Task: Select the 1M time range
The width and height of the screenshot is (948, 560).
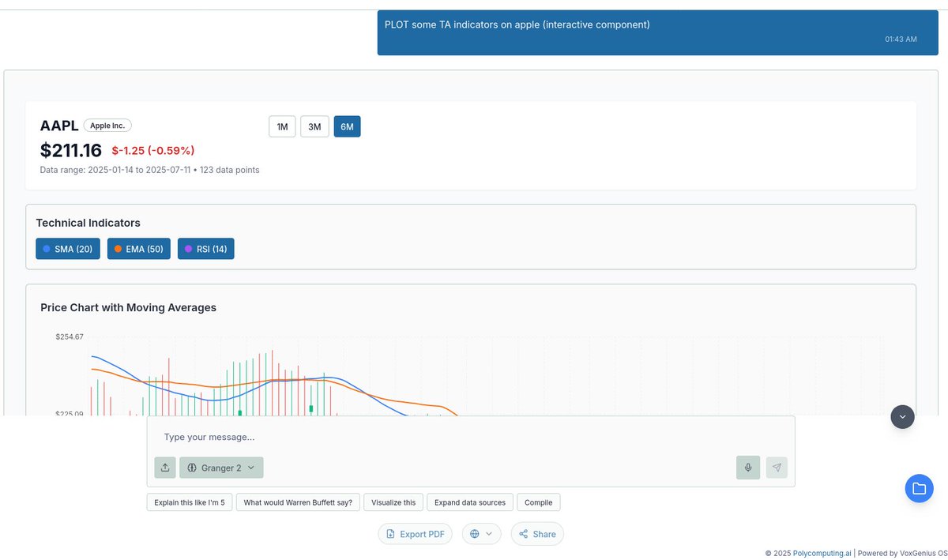Action: 282,126
